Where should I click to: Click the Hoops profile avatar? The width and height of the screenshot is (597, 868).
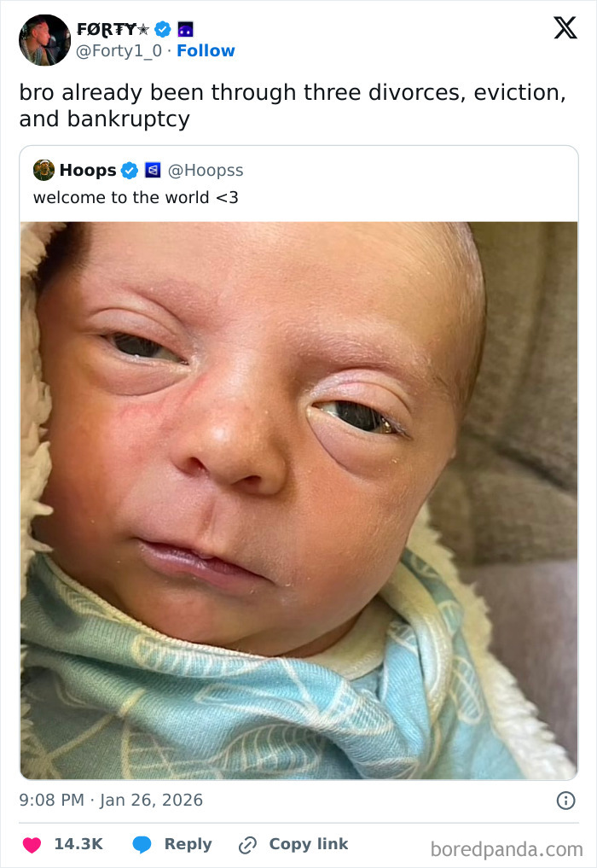click(43, 170)
